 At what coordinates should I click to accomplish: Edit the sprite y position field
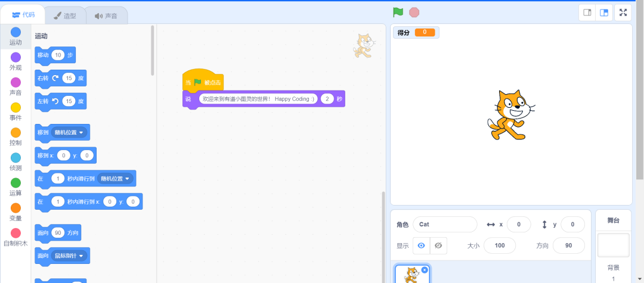(x=572, y=225)
